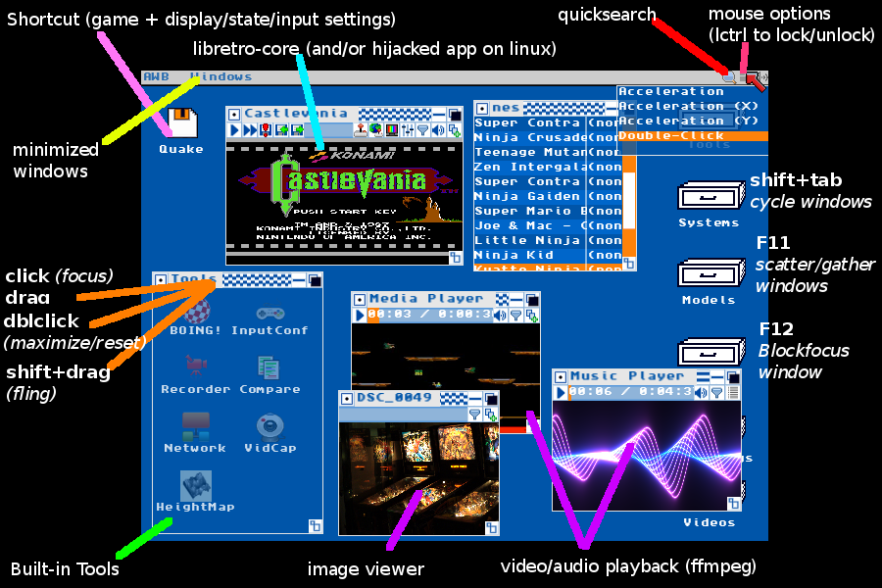882x588 pixels.
Task: Click the globe icon in Castlevania's toolbar
Action: coord(375,129)
